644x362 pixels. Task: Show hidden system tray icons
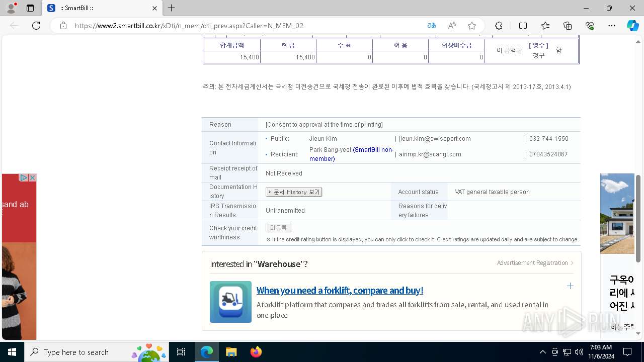coord(542,352)
